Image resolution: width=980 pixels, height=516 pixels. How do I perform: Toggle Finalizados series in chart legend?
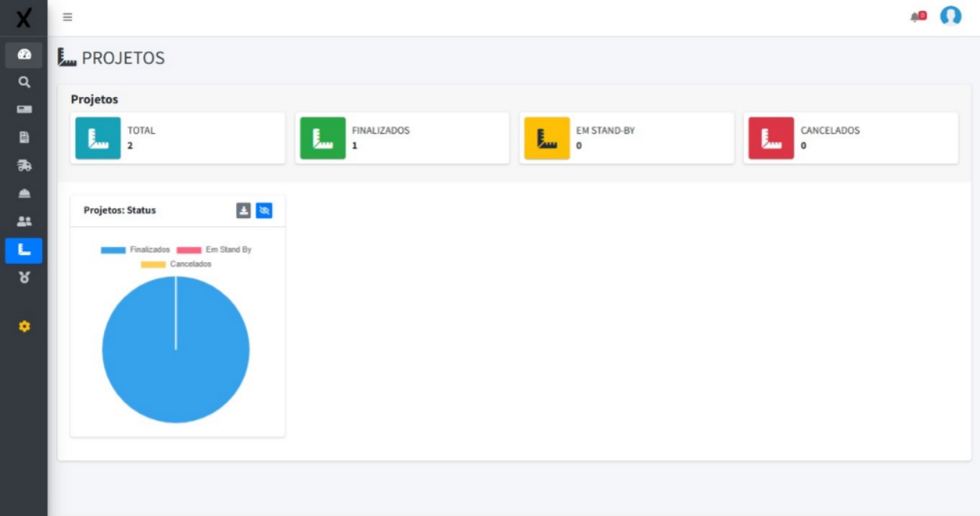148,250
